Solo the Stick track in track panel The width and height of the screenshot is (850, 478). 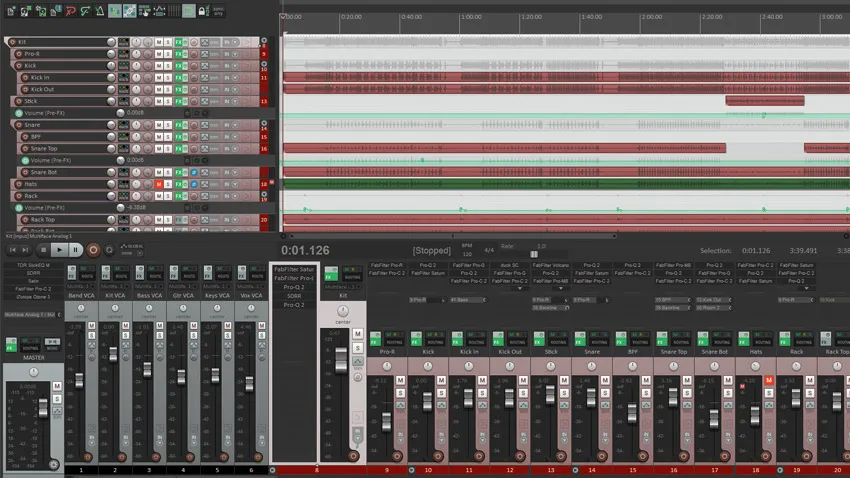(x=168, y=101)
